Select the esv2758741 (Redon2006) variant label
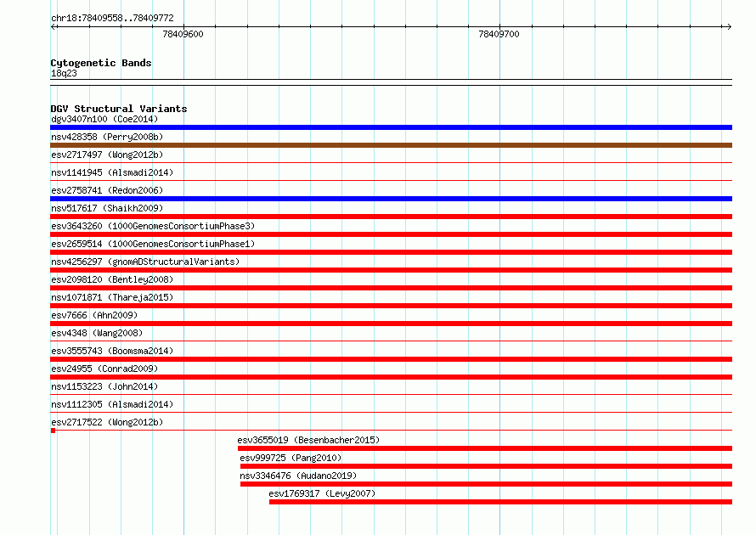Viewport: 756px width, 535px height. [107, 190]
